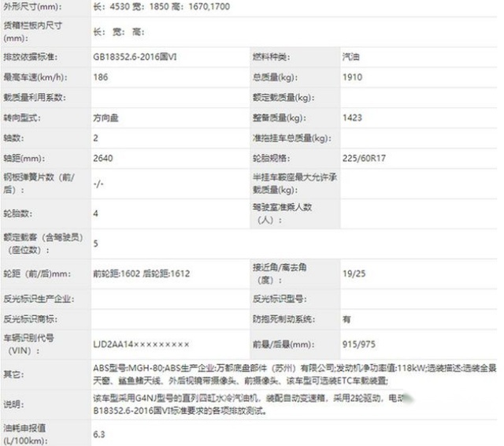Click the label 准拖挂车总质量(kg):
504x446 pixels.
(292, 138)
